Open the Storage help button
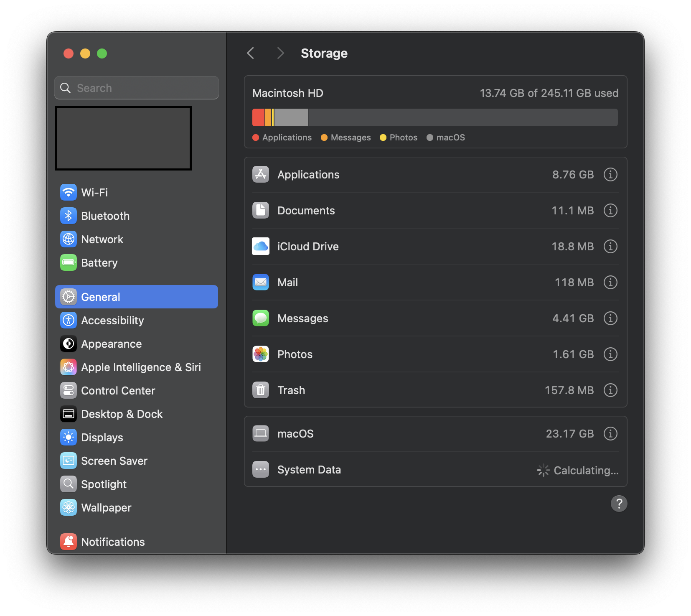691x616 pixels. coord(619,504)
